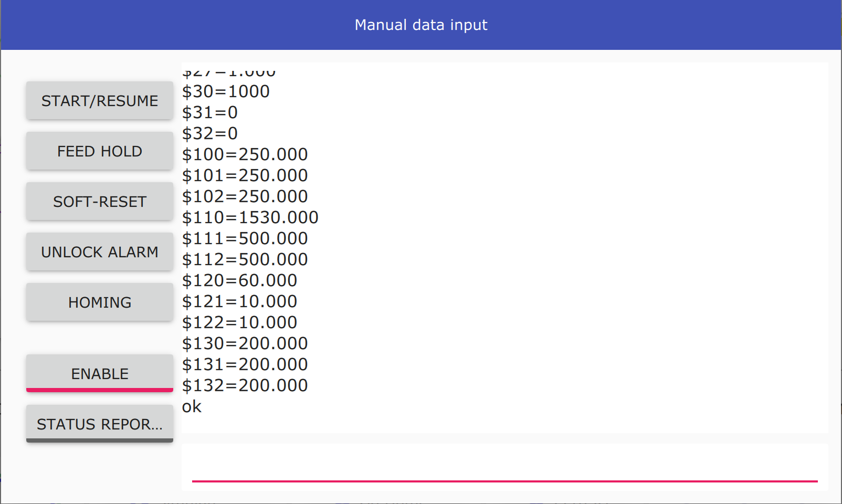Viewport: 842px width, 504px height.
Task: Start the HOMING cycle
Action: pos(100,302)
